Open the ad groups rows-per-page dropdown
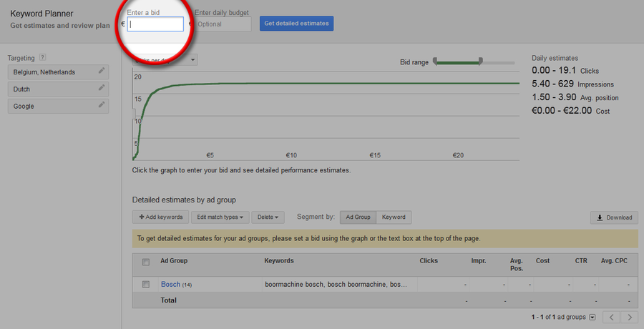 pos(592,318)
